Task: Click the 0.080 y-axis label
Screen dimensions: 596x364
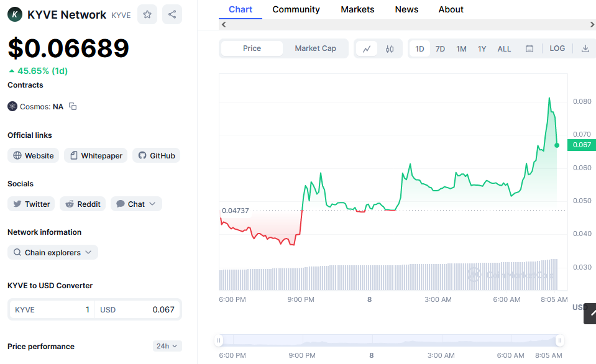Action: 582,101
